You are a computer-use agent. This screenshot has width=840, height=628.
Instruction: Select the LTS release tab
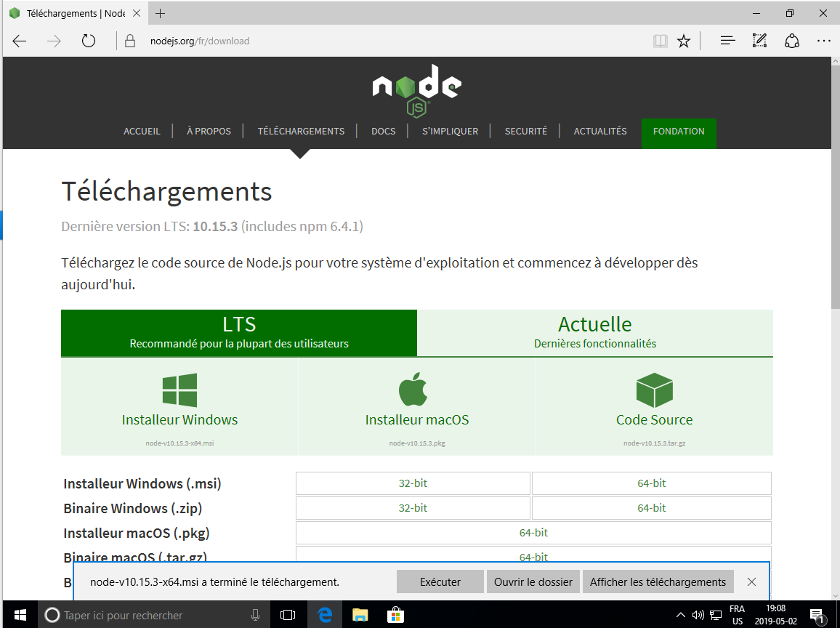(x=239, y=333)
